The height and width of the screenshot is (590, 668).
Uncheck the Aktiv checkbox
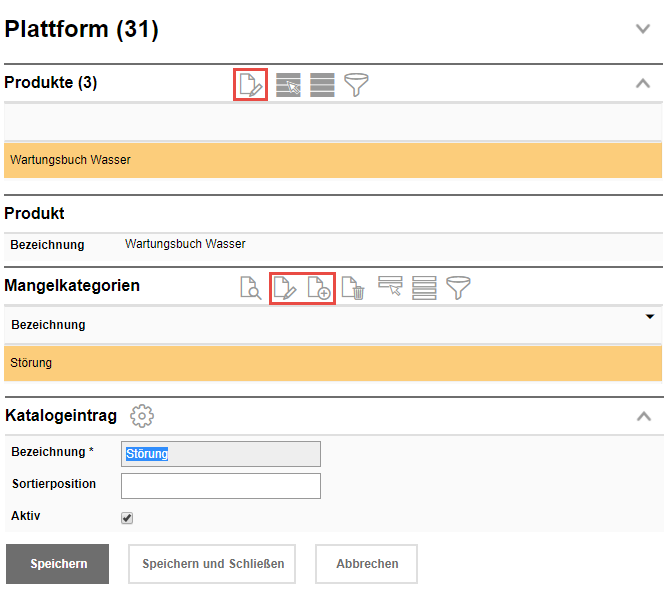tap(127, 518)
